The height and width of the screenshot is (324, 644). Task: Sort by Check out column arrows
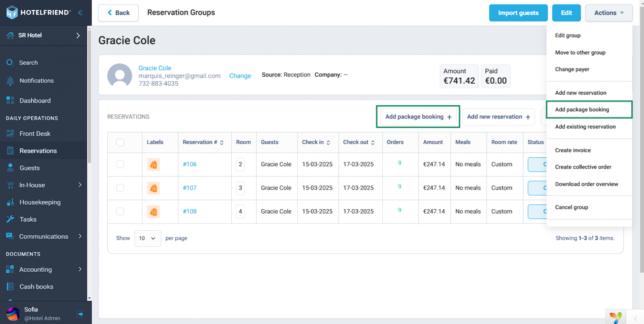(x=373, y=143)
